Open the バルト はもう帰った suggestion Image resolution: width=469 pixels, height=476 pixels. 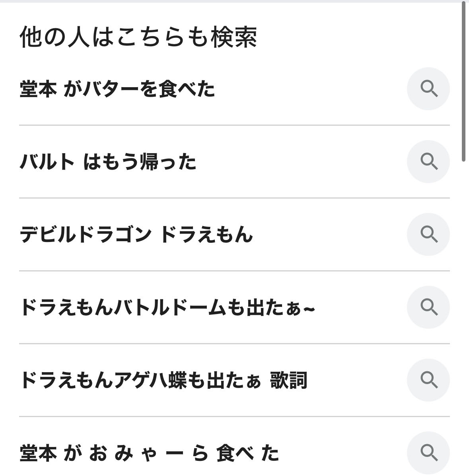coord(108,162)
